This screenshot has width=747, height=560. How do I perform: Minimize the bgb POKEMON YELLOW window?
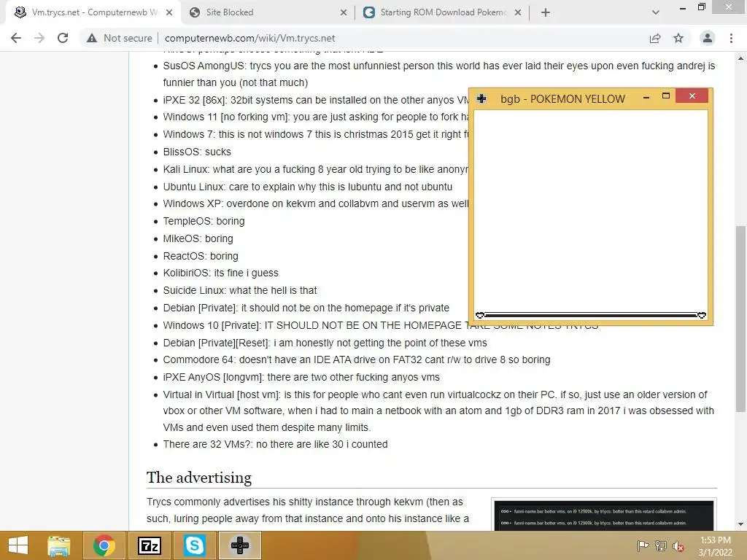(x=646, y=97)
